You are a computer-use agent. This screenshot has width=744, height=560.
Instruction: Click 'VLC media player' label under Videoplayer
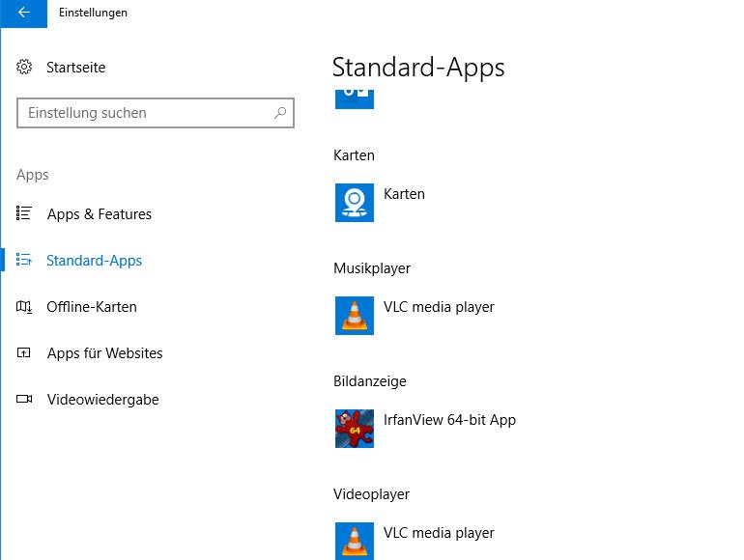(x=439, y=533)
